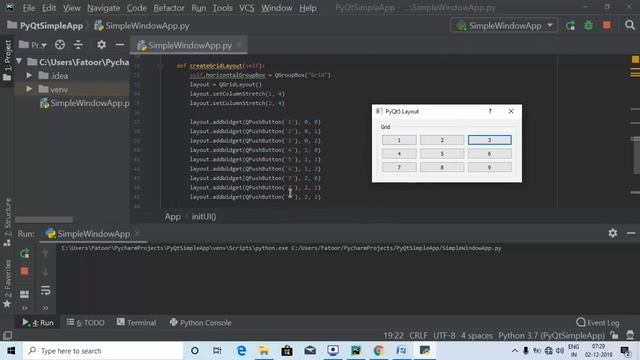
Task: Open the 6: TODO tool window tab
Action: click(x=86, y=323)
